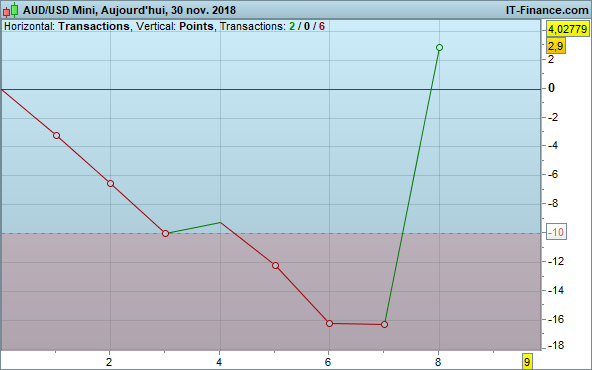Click the 2 label on horizontal axis
The height and width of the screenshot is (370, 592).
tap(109, 362)
